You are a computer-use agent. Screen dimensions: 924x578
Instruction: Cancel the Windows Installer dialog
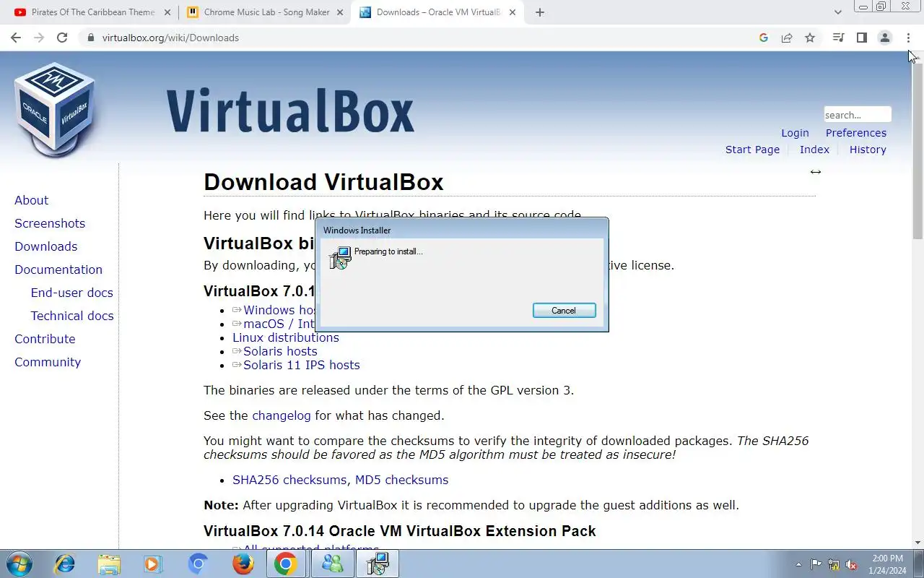point(564,310)
